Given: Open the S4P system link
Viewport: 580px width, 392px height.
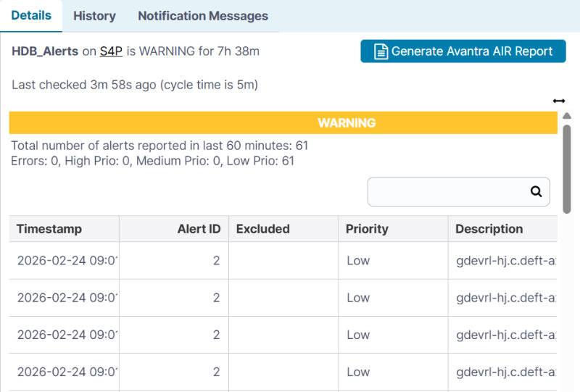Looking at the screenshot, I should pyautogui.click(x=111, y=51).
